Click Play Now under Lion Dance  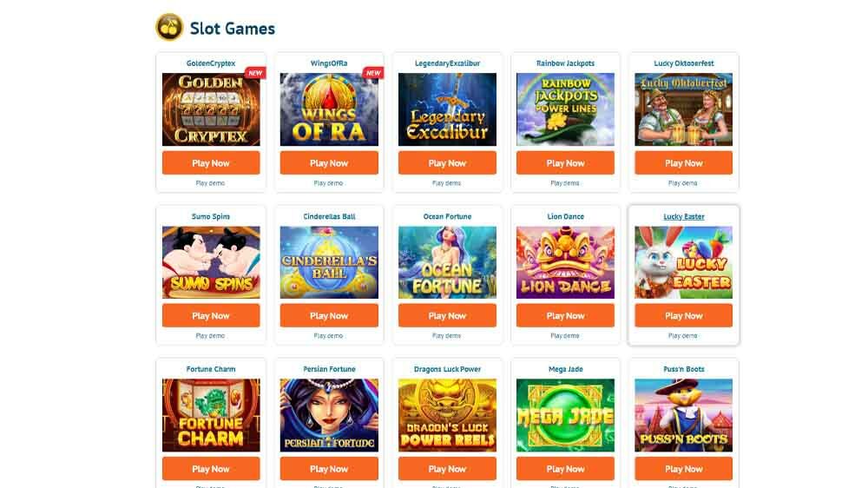565,316
